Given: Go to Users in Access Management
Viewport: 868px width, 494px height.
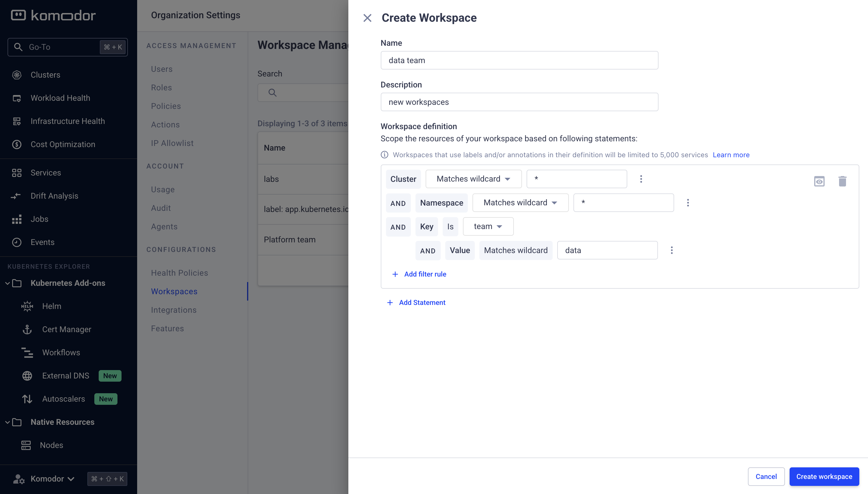Looking at the screenshot, I should pos(162,69).
